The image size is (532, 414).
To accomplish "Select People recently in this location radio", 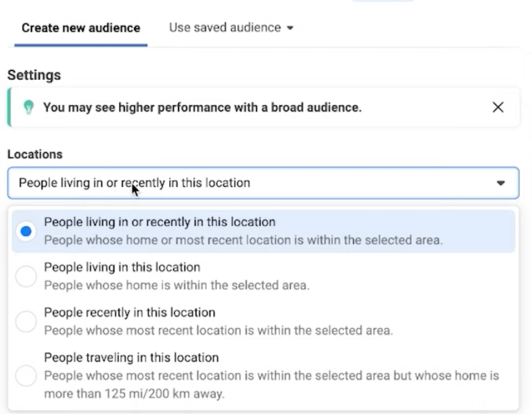I will (26, 322).
